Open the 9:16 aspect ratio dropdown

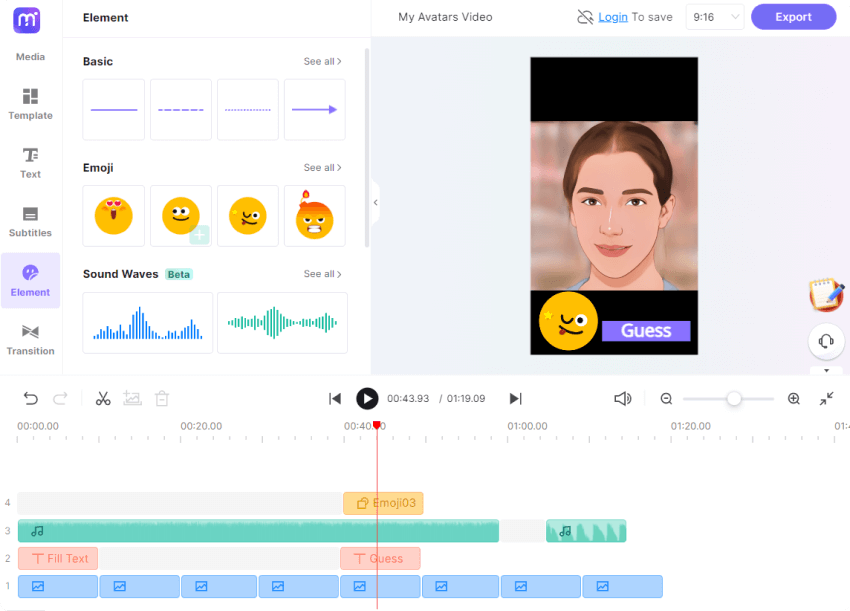click(716, 17)
